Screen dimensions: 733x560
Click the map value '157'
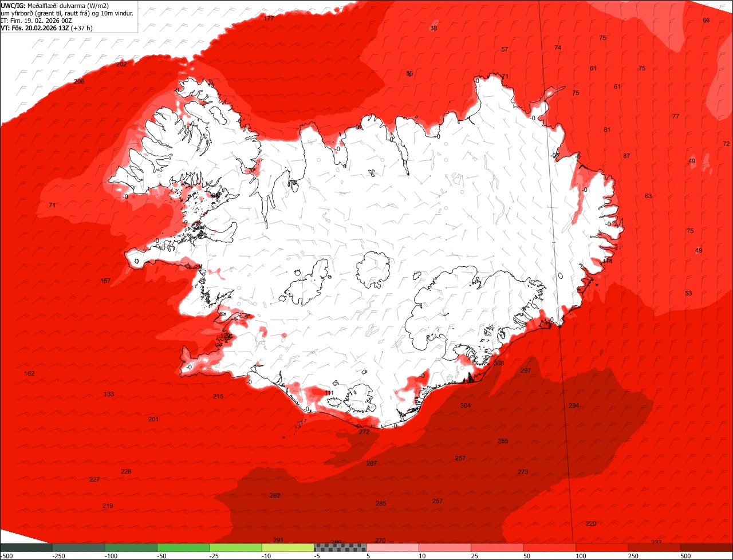(105, 281)
